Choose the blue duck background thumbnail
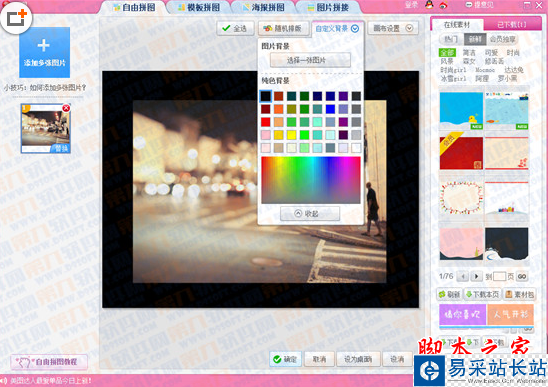Image resolution: width=548 pixels, height=387 pixels. [x=461, y=110]
